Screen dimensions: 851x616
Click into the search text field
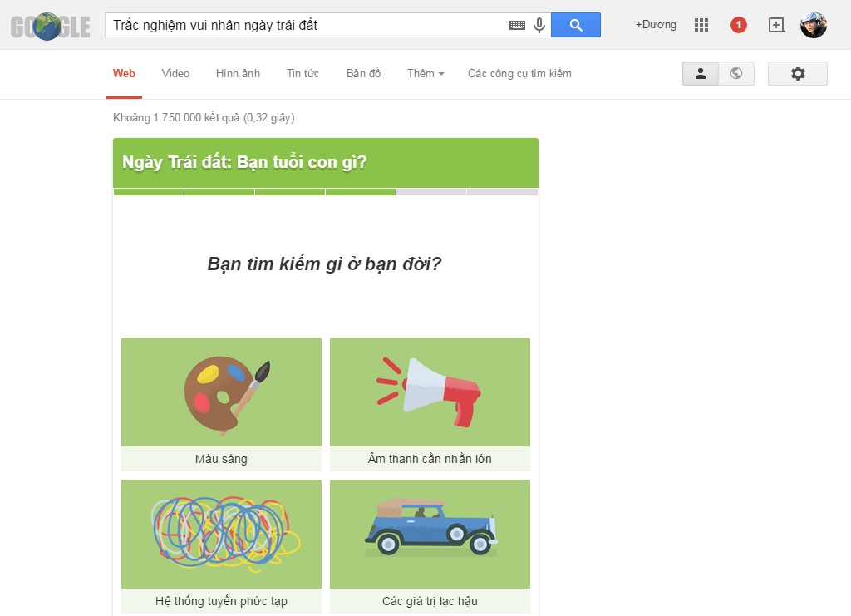point(307,25)
